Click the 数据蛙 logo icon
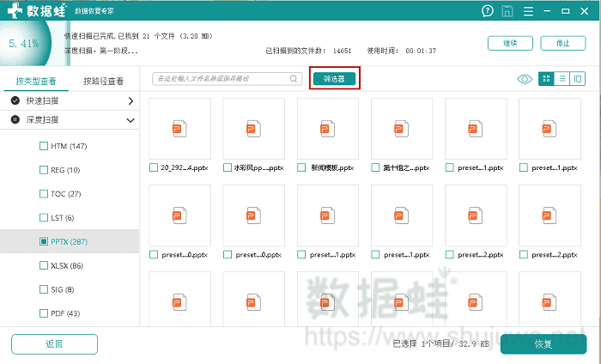This screenshot has height=364, width=601. point(15,10)
